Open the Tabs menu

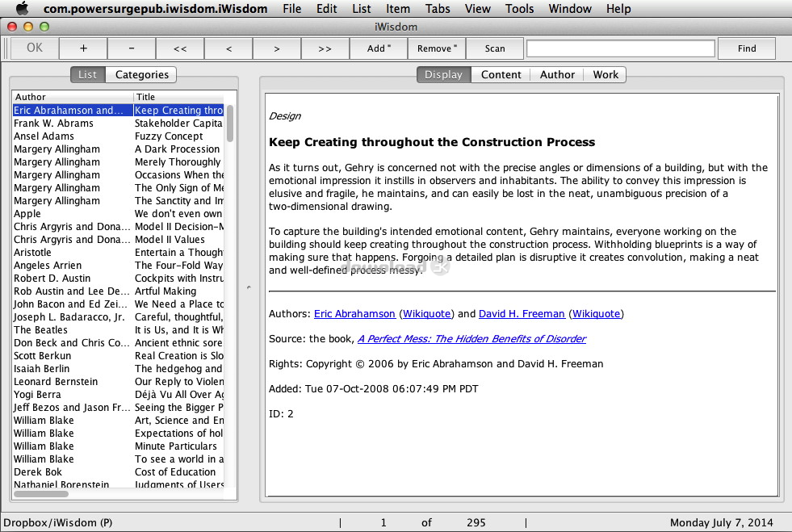438,9
